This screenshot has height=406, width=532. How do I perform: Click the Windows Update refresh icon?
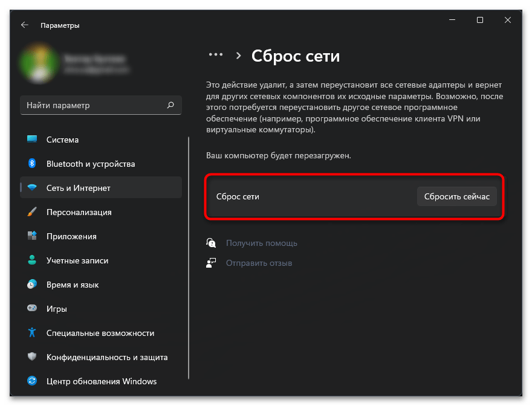click(x=32, y=381)
